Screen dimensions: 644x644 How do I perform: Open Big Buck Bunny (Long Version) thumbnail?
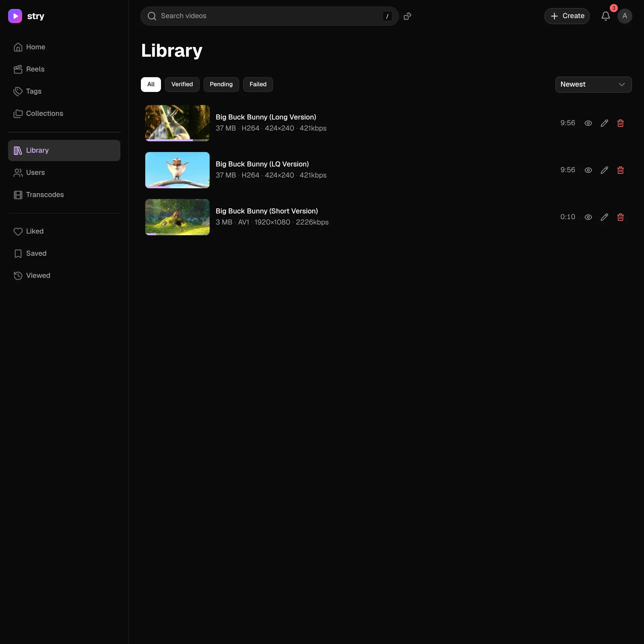tap(177, 123)
